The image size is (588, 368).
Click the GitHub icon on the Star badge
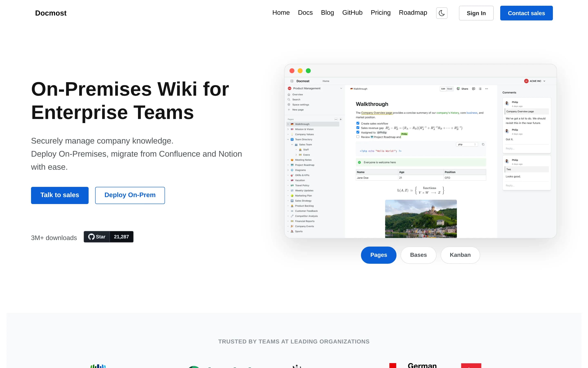tap(91, 237)
